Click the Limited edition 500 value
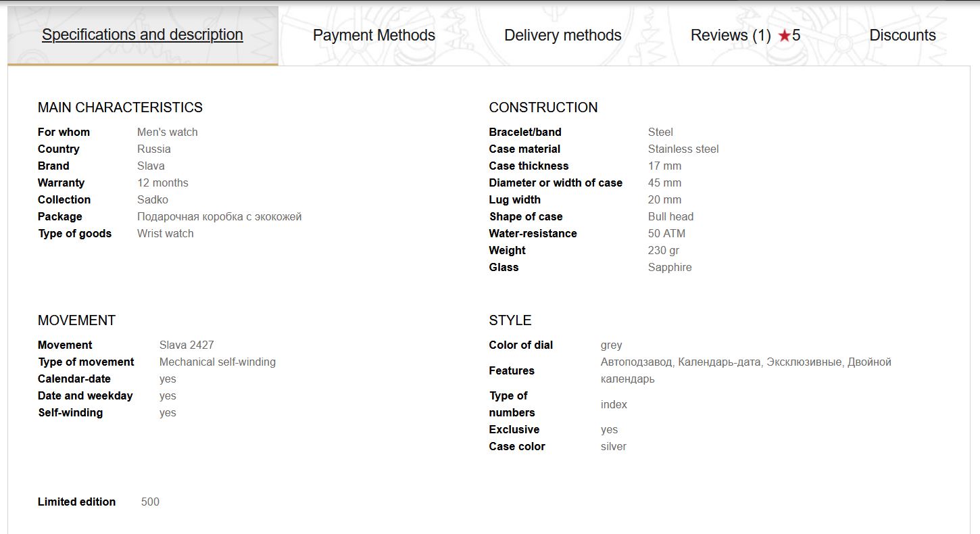980x534 pixels. (x=150, y=502)
